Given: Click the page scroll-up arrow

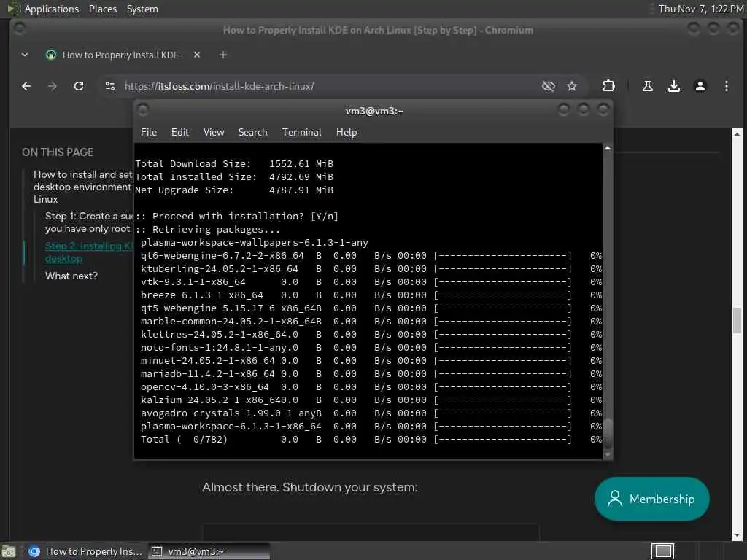Looking at the screenshot, I should [x=737, y=133].
